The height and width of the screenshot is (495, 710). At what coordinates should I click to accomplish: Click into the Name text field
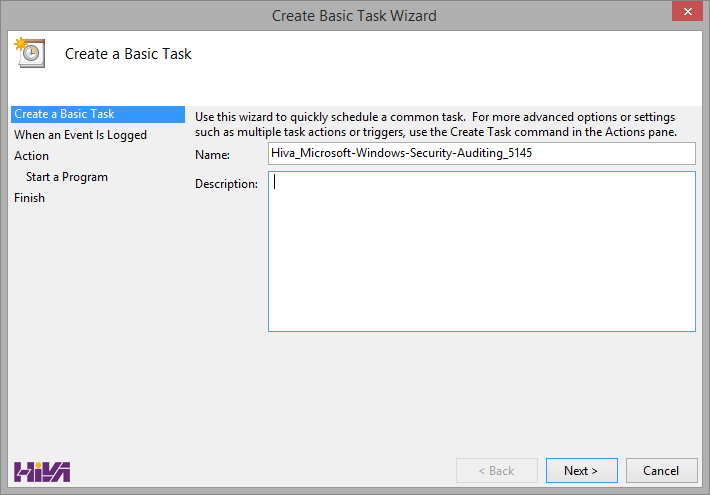482,154
